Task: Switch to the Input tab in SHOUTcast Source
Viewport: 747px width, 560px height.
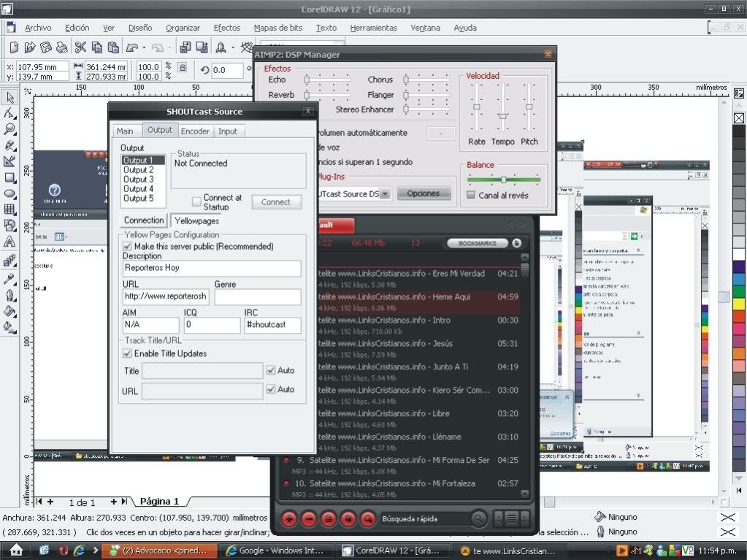Action: point(228,131)
